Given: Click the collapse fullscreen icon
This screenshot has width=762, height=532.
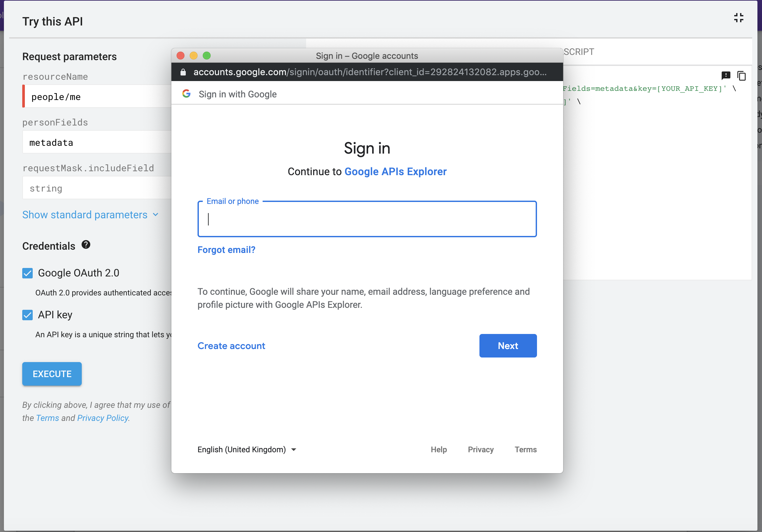Looking at the screenshot, I should (x=738, y=18).
